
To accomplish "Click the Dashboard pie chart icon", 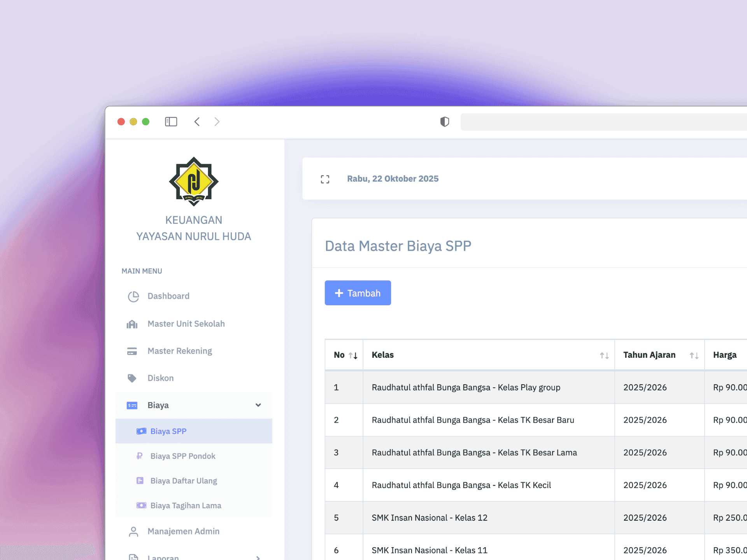I will pos(133,296).
